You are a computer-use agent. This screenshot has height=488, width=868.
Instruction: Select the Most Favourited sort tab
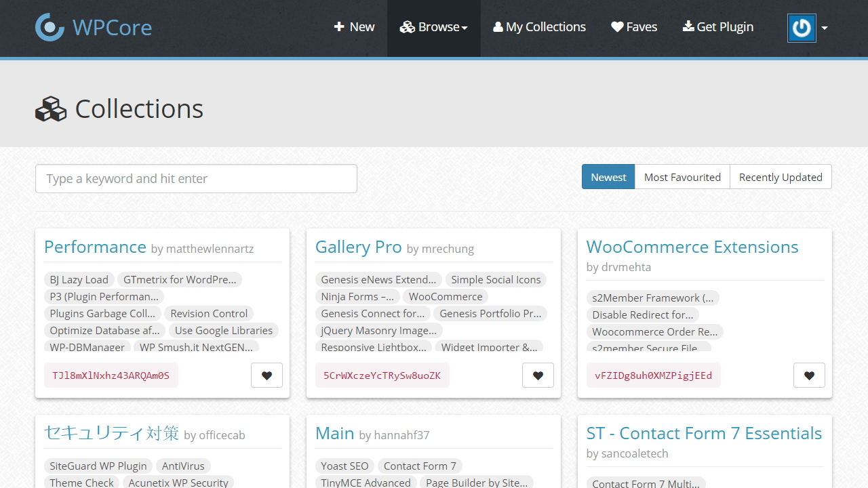click(x=682, y=177)
